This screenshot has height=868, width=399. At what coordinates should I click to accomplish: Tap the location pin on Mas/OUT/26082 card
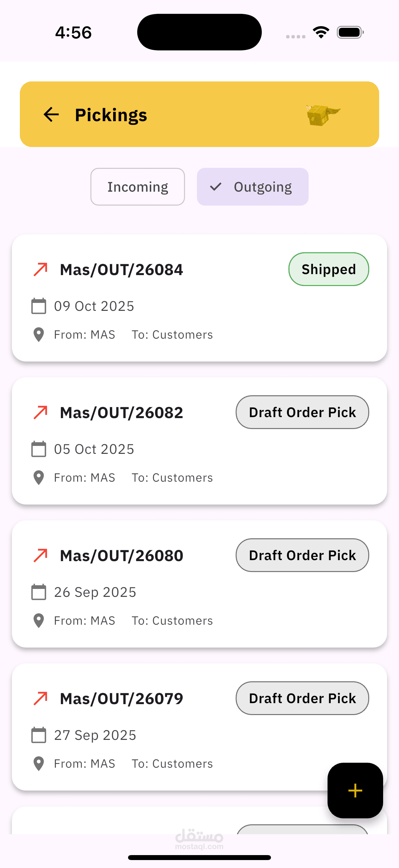coord(39,477)
